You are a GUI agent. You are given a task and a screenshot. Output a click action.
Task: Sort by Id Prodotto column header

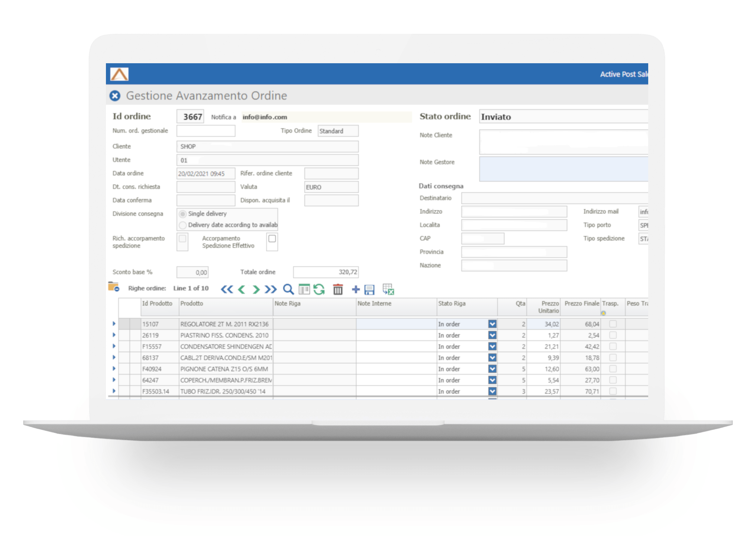(x=160, y=307)
